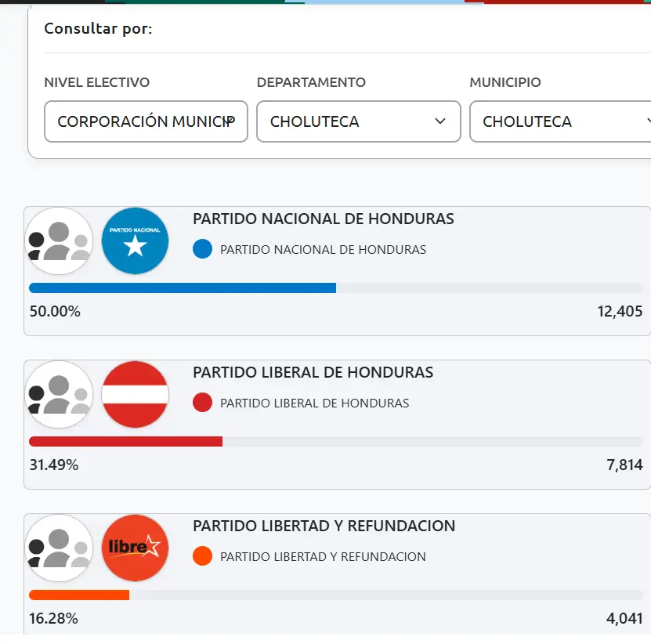
Task: Click the orange Libertad y Refundacion legend dot
Action: coord(203,556)
